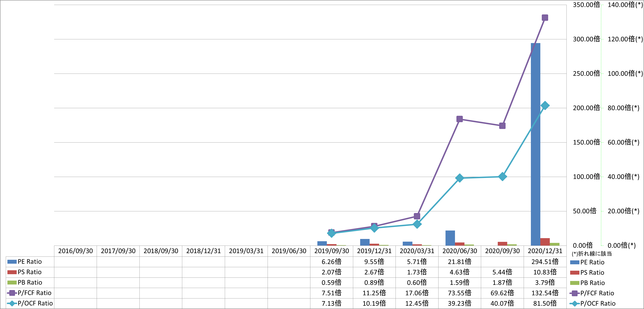
Task: Click the P/FCF value 73.55倍
Action: 460,293
